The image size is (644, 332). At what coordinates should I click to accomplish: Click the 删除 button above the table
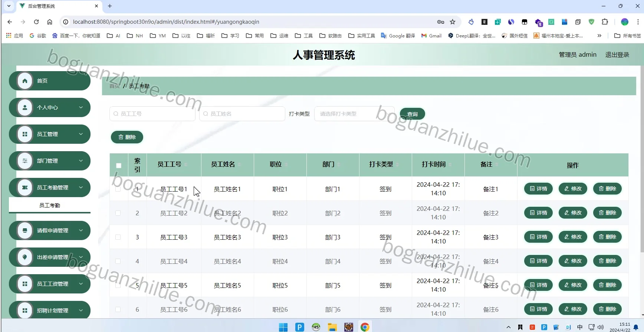[127, 137]
